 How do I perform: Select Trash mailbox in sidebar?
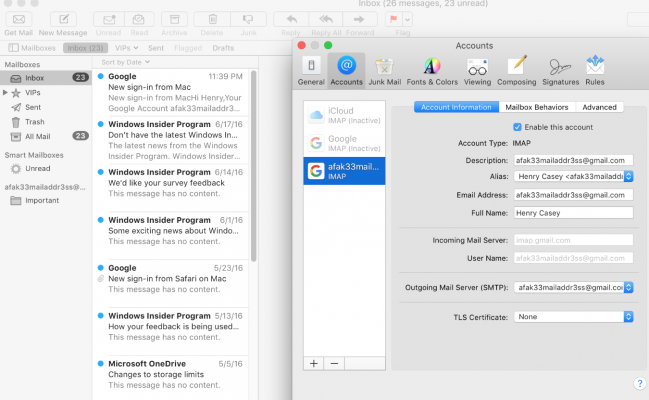46,122
